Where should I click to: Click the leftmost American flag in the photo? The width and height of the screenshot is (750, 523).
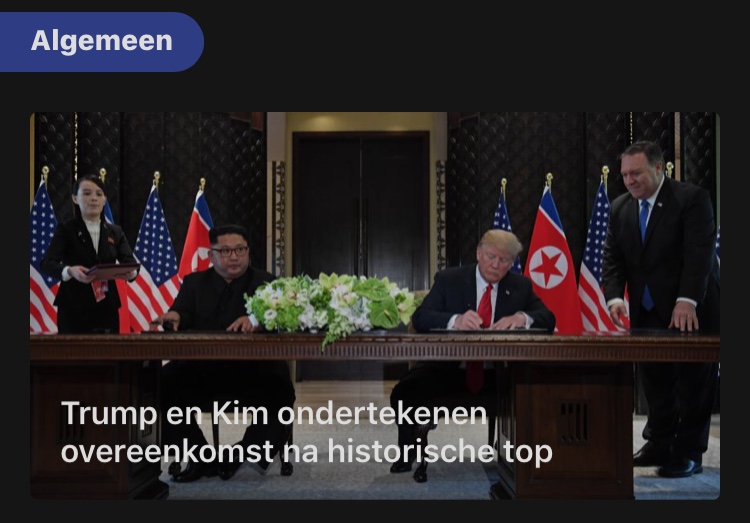coord(42,258)
